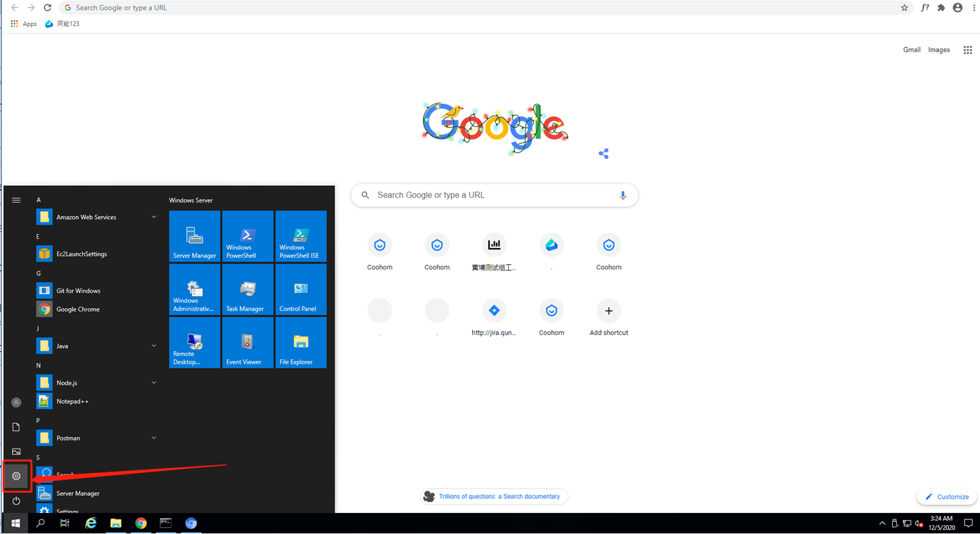Click the Start menu hamburger expand icon
Screen dimensions: 980x534
pyautogui.click(x=17, y=200)
